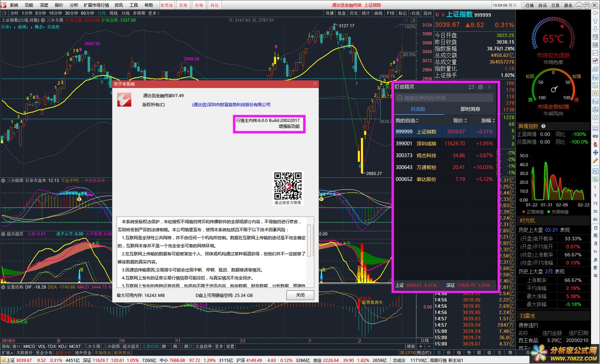Open the 多周期 multi-period dropdown
The height and width of the screenshot is (364, 600).
[x=139, y=13]
